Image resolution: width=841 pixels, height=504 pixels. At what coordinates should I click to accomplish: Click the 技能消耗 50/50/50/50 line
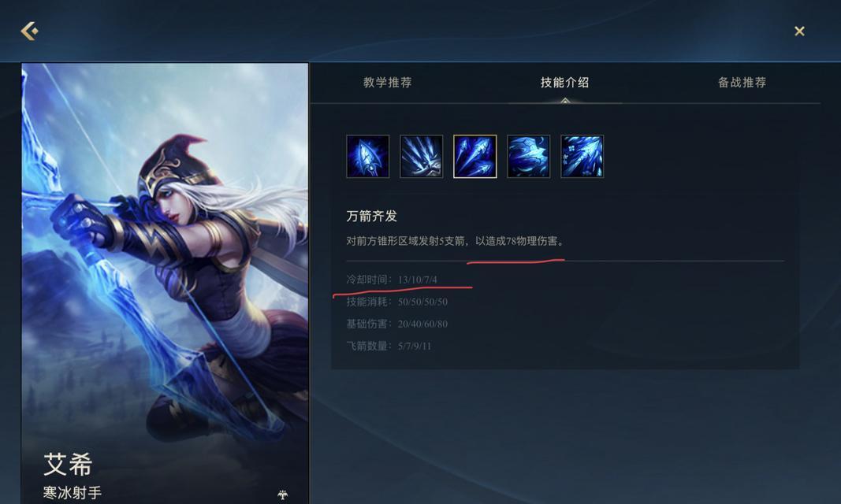pyautogui.click(x=397, y=302)
